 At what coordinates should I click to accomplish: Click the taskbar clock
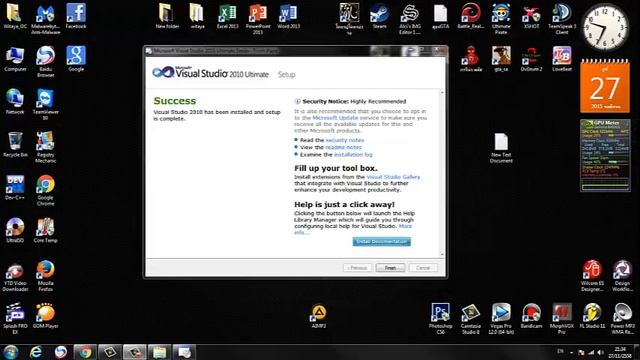620,352
